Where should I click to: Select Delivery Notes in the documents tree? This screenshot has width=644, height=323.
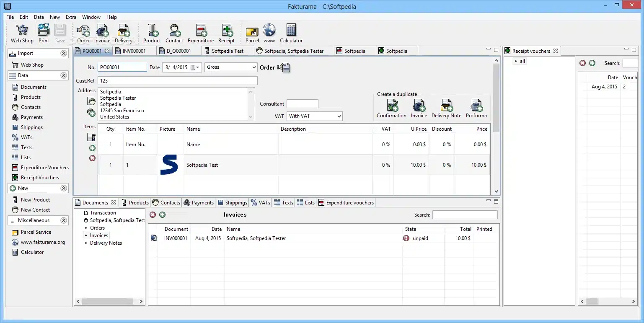[106, 243]
